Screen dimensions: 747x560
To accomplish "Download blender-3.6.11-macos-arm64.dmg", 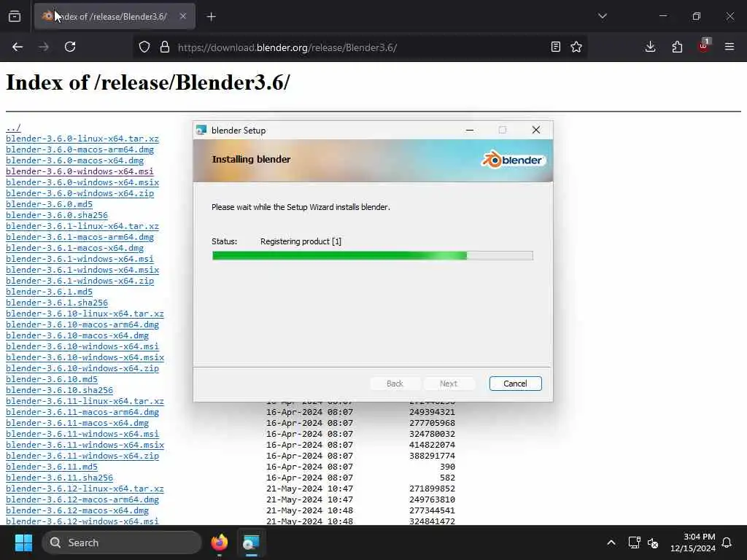I will (82, 413).
